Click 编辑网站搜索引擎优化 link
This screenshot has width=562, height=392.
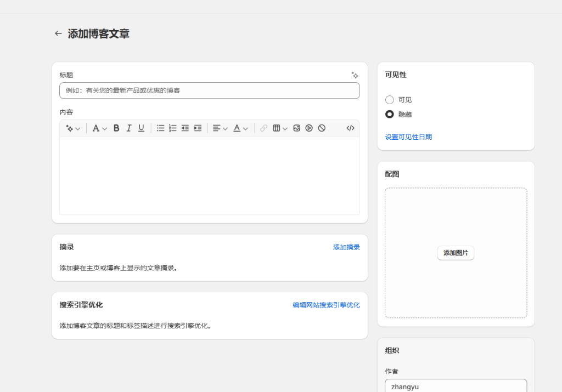tap(327, 305)
